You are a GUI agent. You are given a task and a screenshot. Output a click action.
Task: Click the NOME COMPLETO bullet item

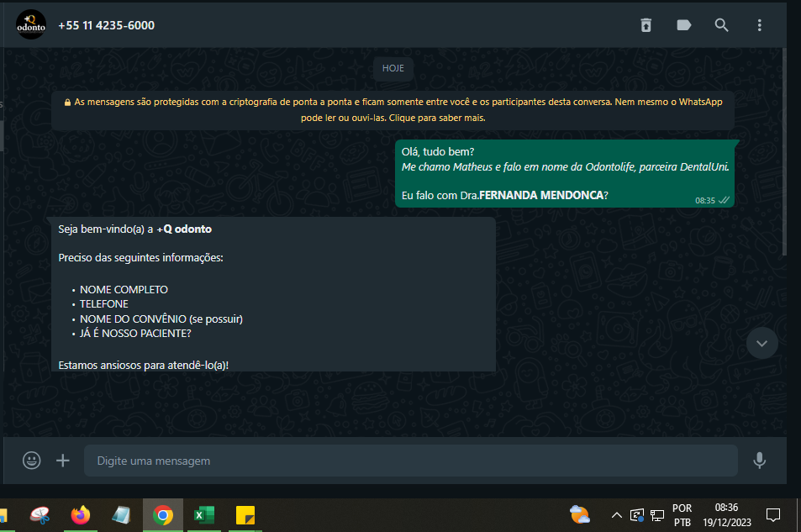tap(124, 290)
